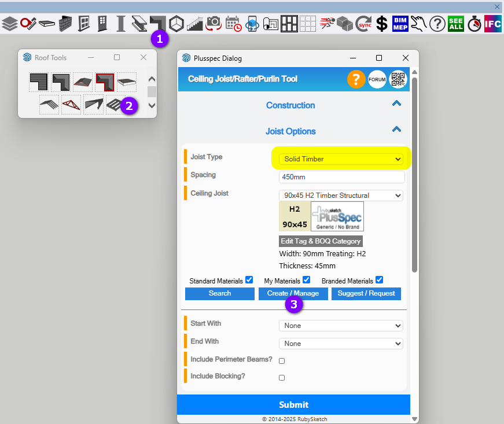Uncheck the Standard Materials checkbox

(249, 280)
